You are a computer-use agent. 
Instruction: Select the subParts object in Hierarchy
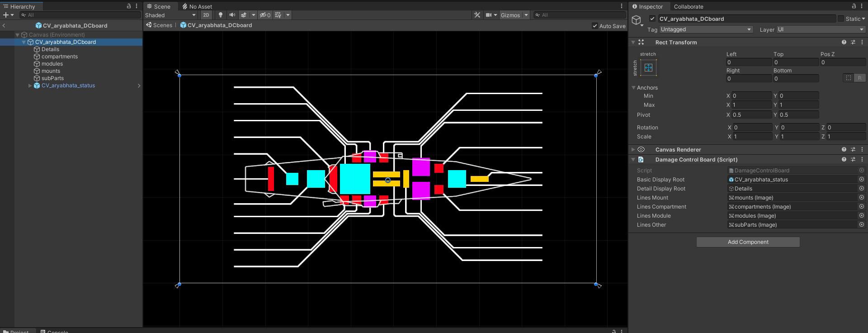52,78
